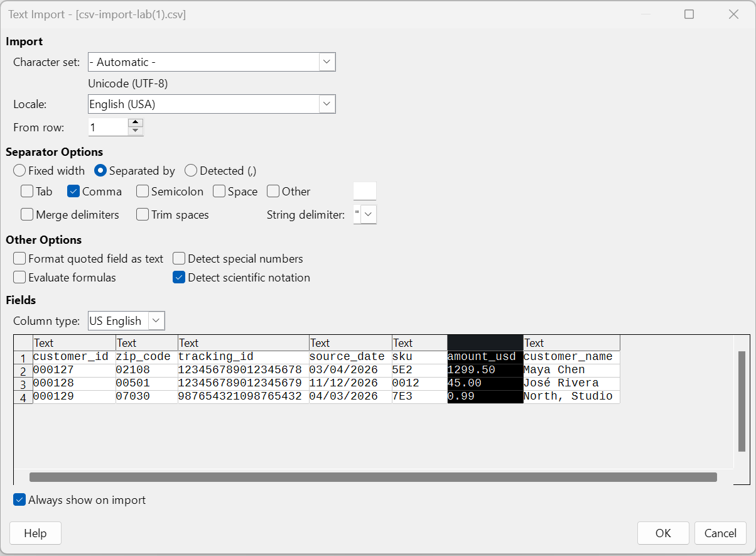Click the OK button
The image size is (756, 556).
[x=663, y=533]
